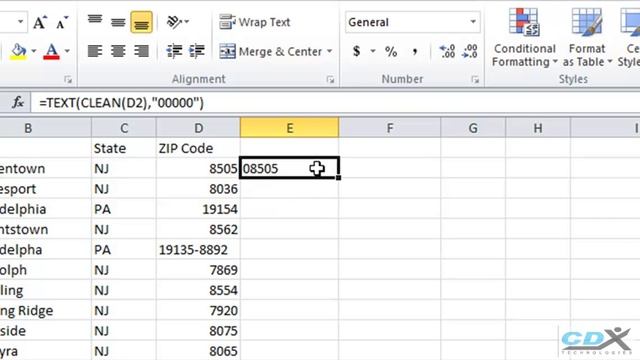Select ZIP cell with 8065

coord(198,351)
